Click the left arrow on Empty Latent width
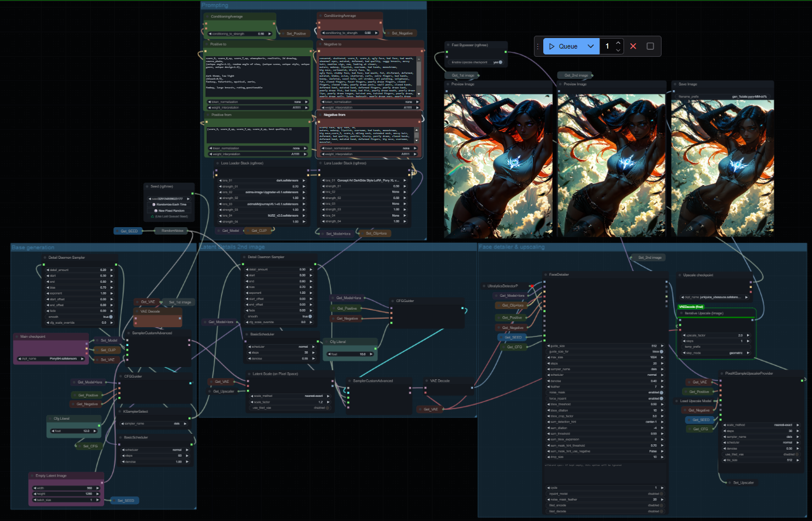Viewport: 812px width, 521px height. [35, 488]
